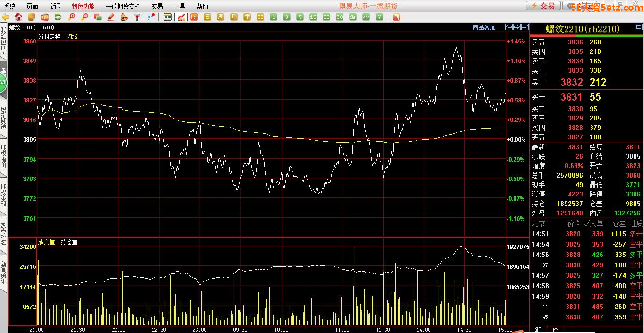Click the 交易 trade button
Viewport: 644px width, 333px height.
(x=543, y=6)
